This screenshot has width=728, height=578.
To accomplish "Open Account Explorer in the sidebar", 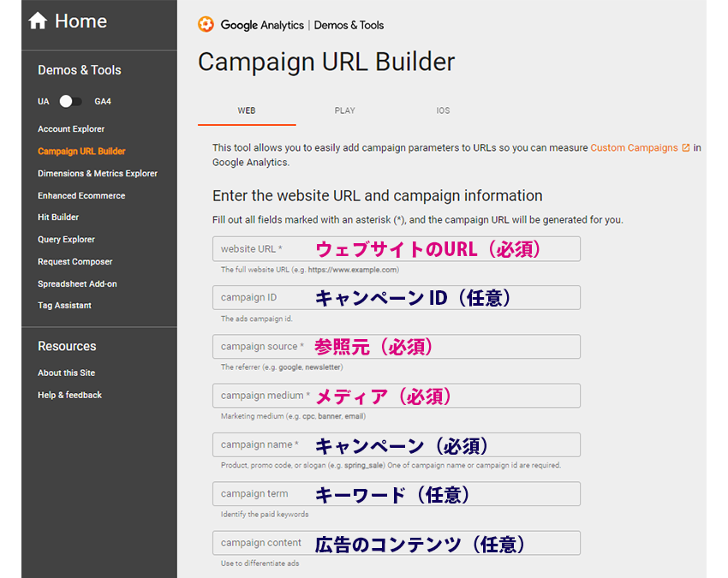I will (71, 129).
